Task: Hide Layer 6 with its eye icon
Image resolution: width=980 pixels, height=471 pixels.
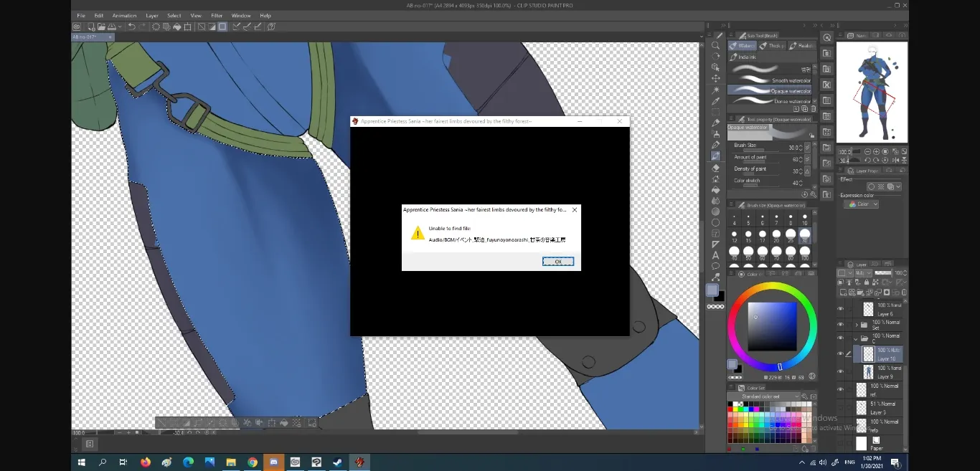Action: pos(840,309)
